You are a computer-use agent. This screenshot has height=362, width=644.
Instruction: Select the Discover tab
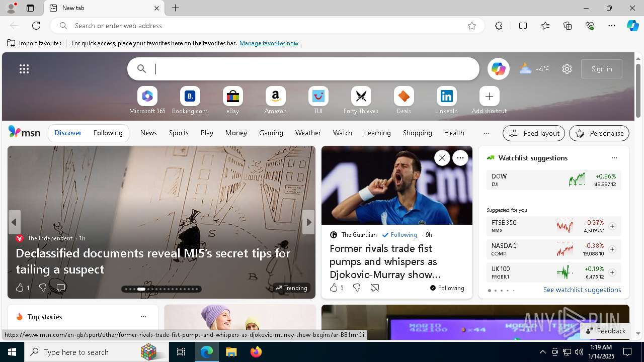pos(68,133)
